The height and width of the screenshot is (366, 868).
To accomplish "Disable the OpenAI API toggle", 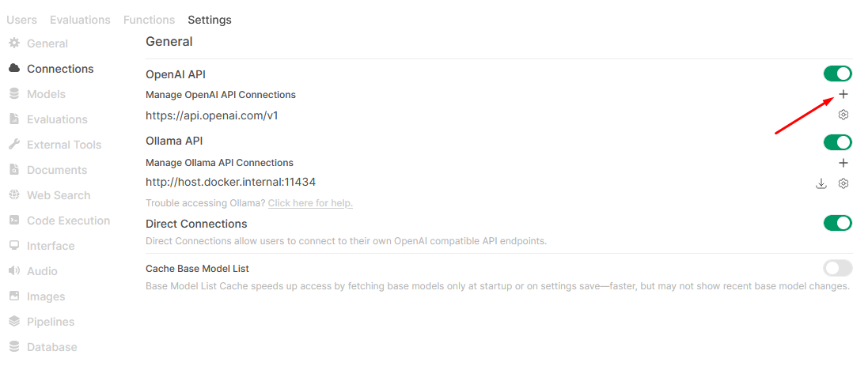I will pos(837,74).
